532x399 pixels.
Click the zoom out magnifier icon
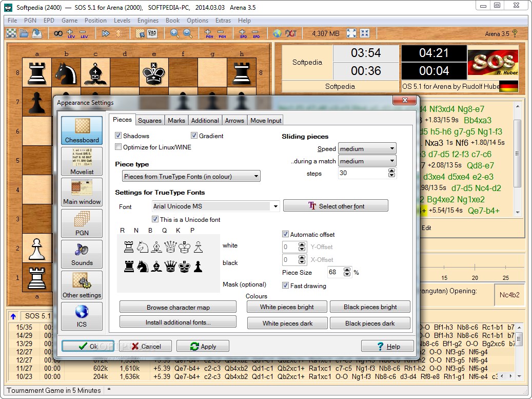pyautogui.click(x=188, y=33)
